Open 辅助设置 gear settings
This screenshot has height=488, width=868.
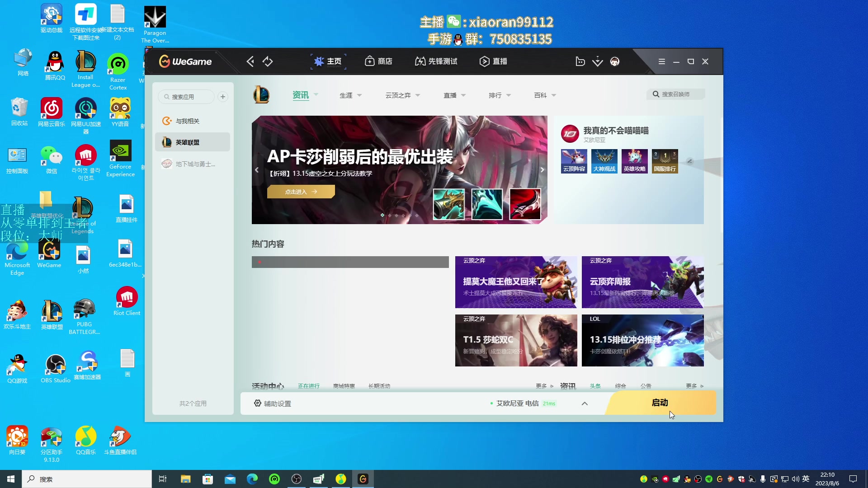coord(273,404)
